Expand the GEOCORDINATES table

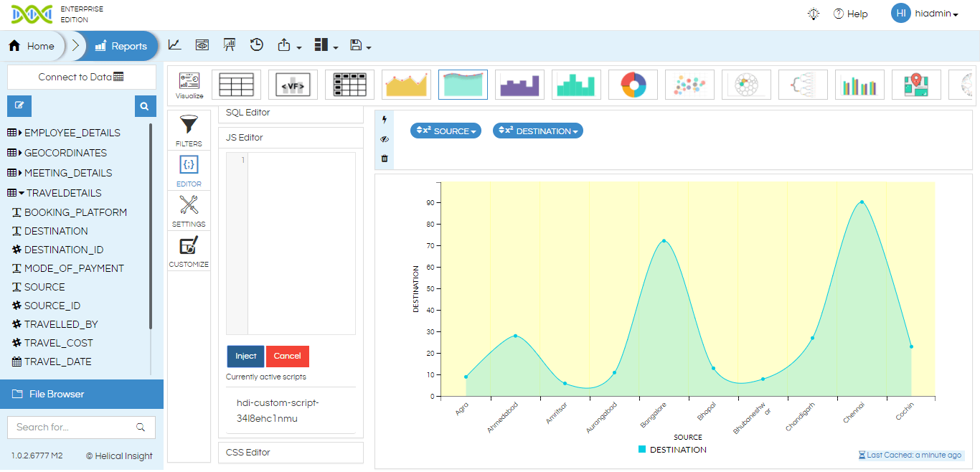pos(57,153)
